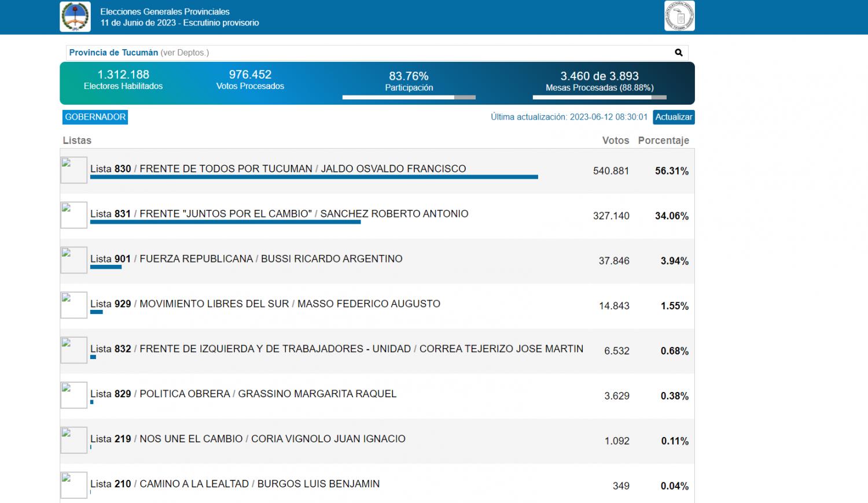Click the Lista 901 Fuerza Republicana logo

(74, 260)
